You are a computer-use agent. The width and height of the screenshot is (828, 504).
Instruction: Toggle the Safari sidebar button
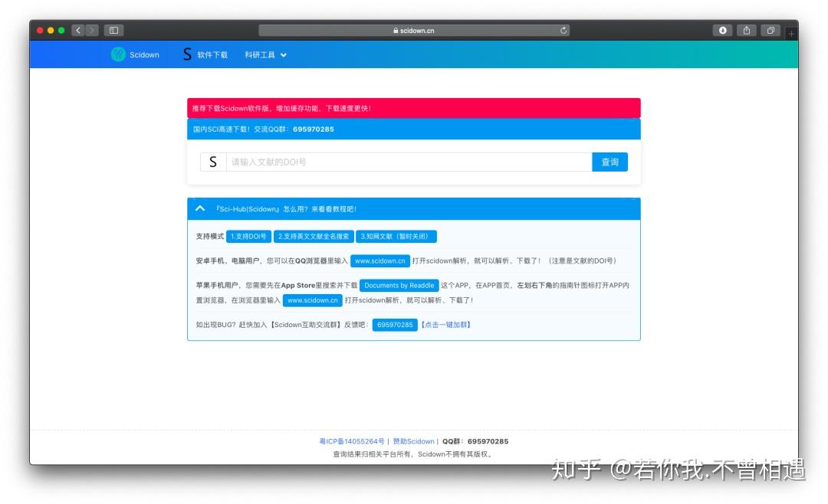(113, 31)
